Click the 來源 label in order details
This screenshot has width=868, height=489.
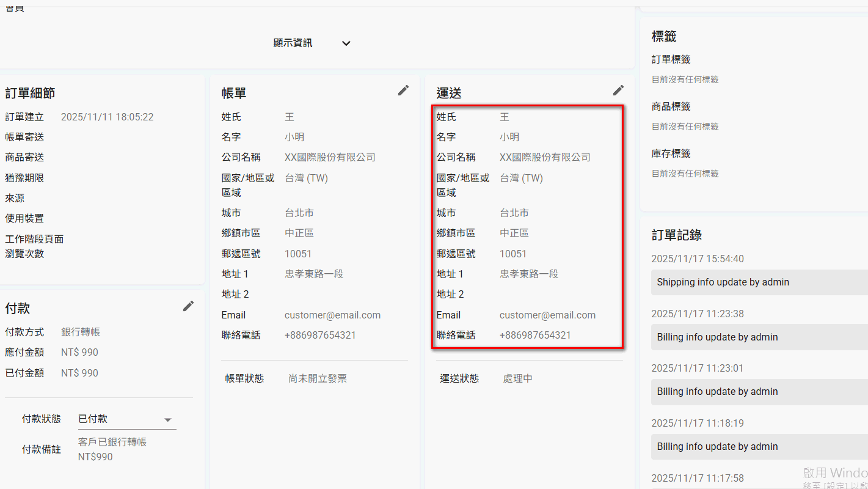pos(15,198)
